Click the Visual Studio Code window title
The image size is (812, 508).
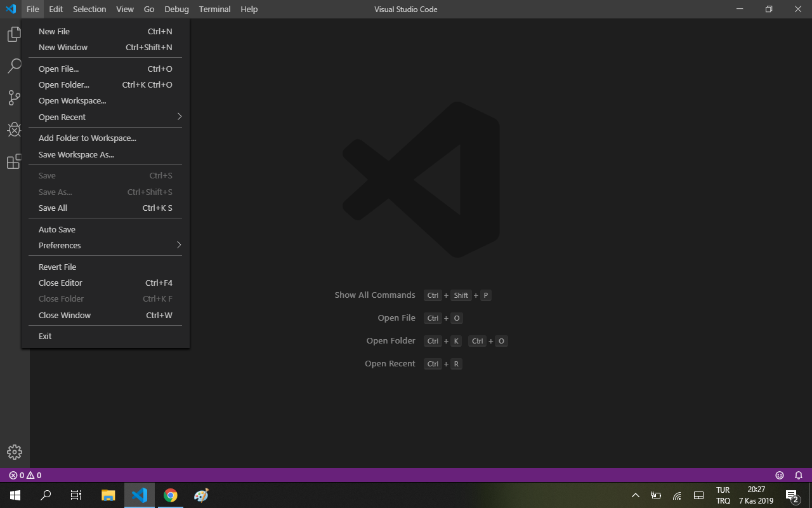tap(406, 10)
